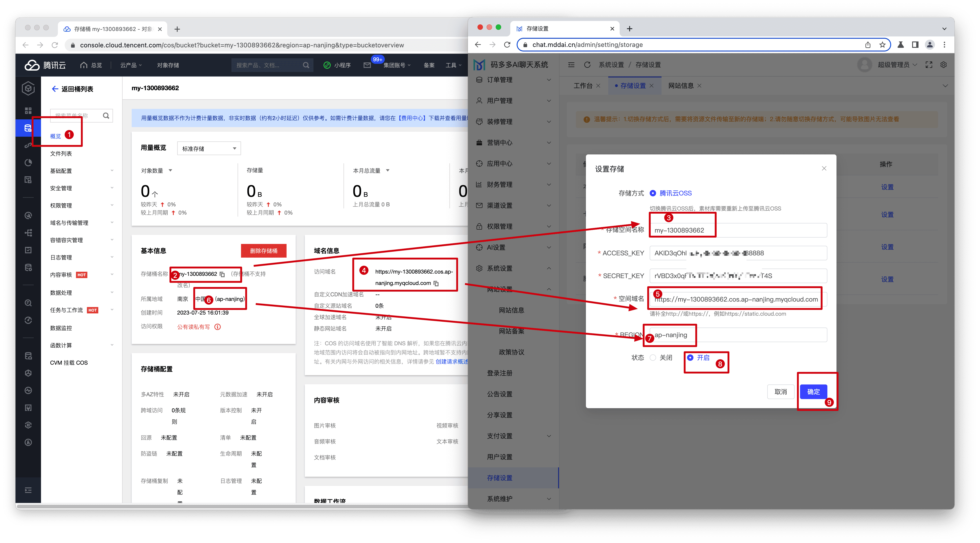Click the info icon next to 公有读私有写
Image resolution: width=980 pixels, height=543 pixels.
(x=218, y=327)
